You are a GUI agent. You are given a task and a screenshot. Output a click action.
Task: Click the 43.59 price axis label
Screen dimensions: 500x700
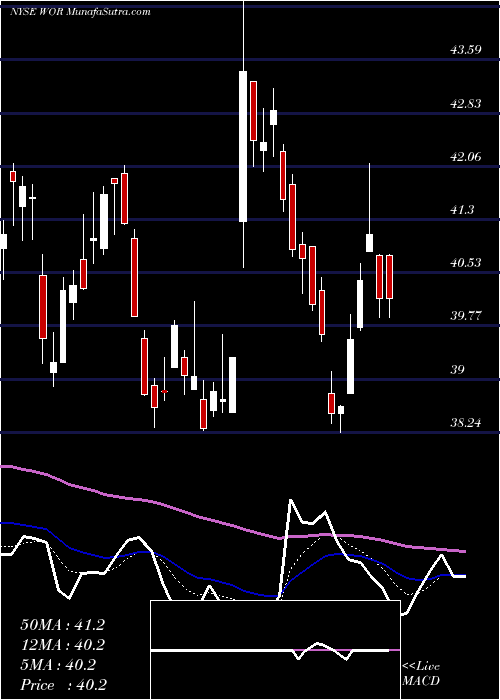pyautogui.click(x=466, y=50)
